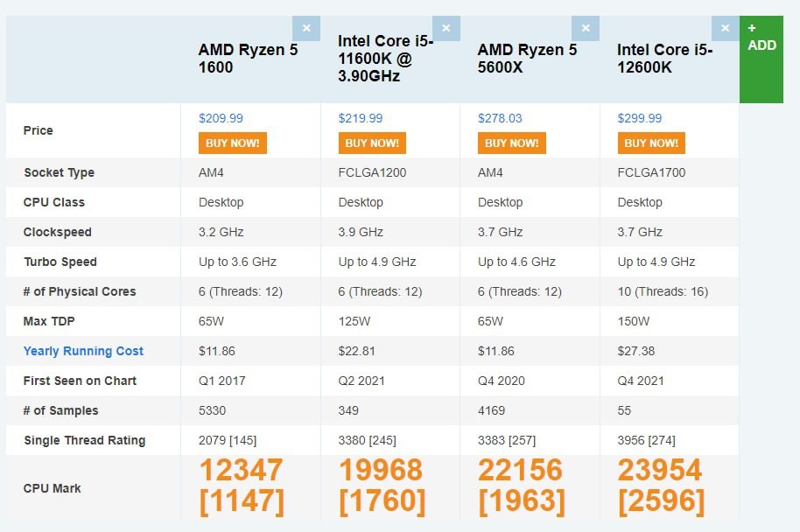Image resolution: width=800 pixels, height=532 pixels.
Task: Open the $278.03 price link
Action: (x=500, y=118)
